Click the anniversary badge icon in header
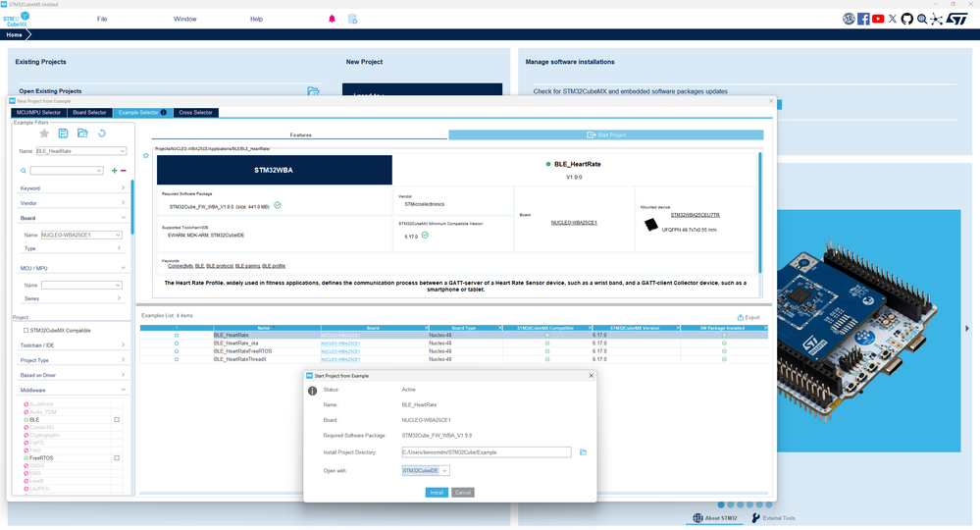 click(x=849, y=19)
